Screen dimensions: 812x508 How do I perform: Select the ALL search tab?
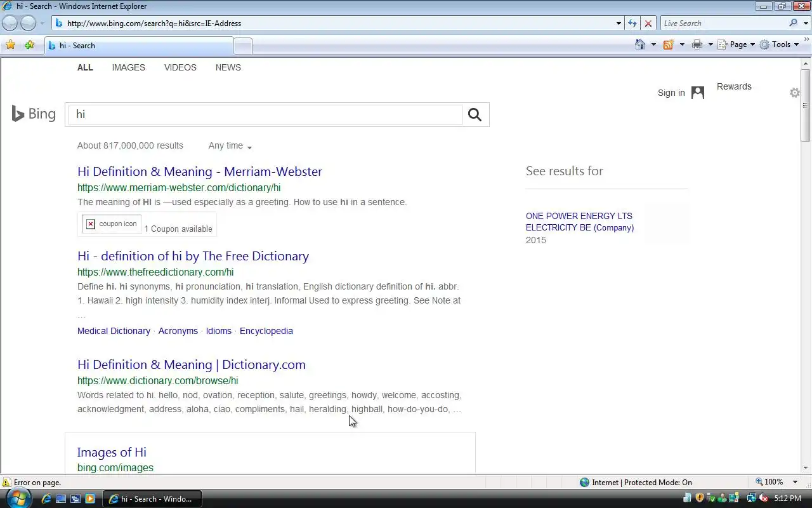[85, 67]
